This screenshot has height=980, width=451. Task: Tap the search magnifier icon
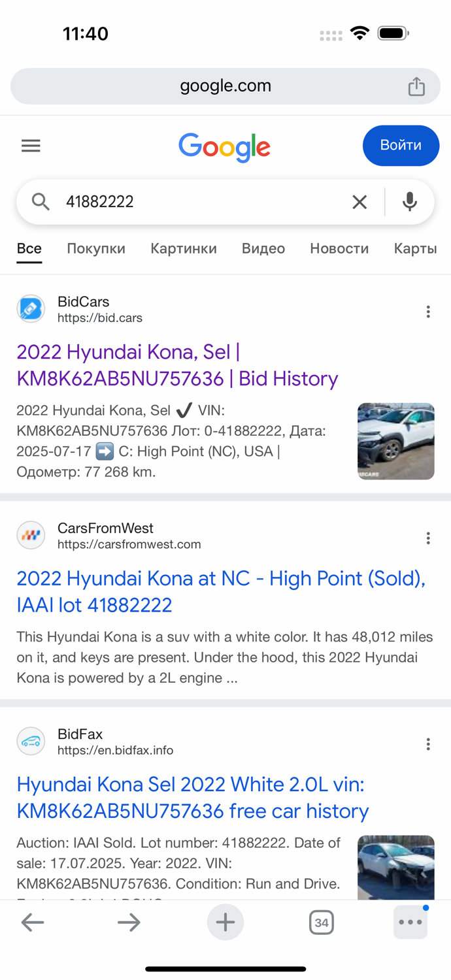(x=41, y=203)
